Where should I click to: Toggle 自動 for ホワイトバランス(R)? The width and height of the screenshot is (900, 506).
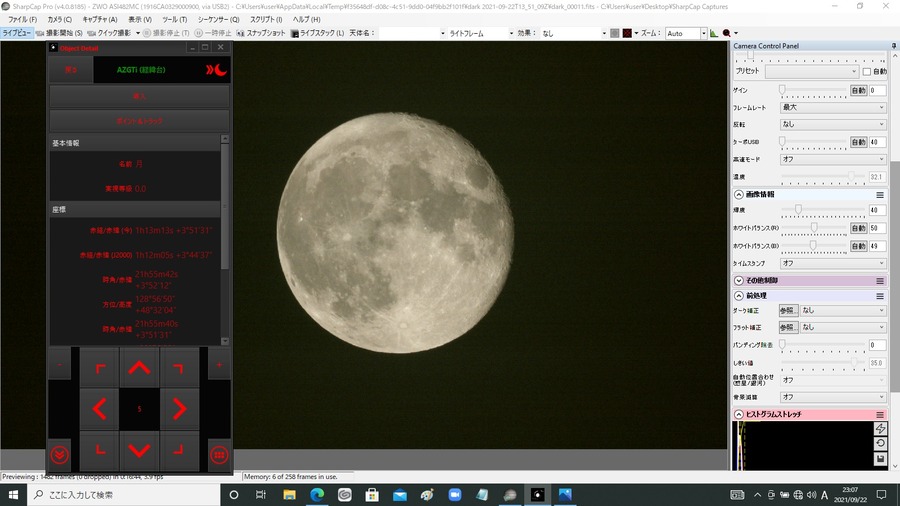(x=858, y=228)
